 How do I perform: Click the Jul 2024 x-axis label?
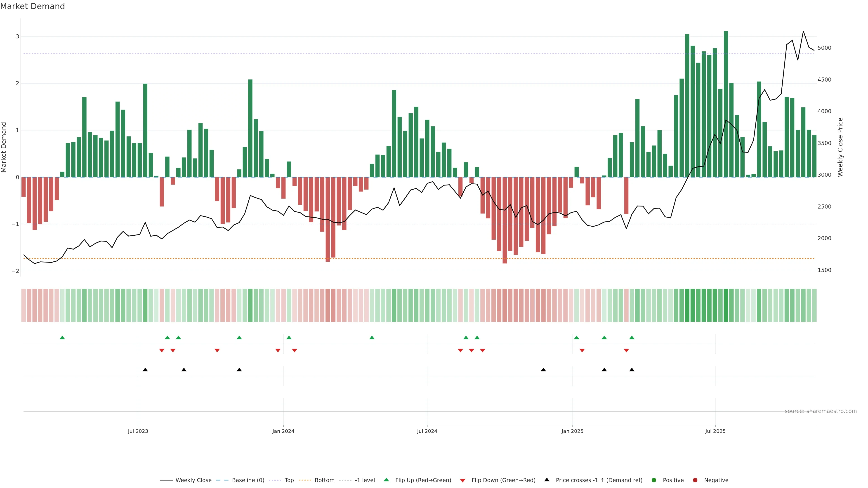pyautogui.click(x=427, y=432)
